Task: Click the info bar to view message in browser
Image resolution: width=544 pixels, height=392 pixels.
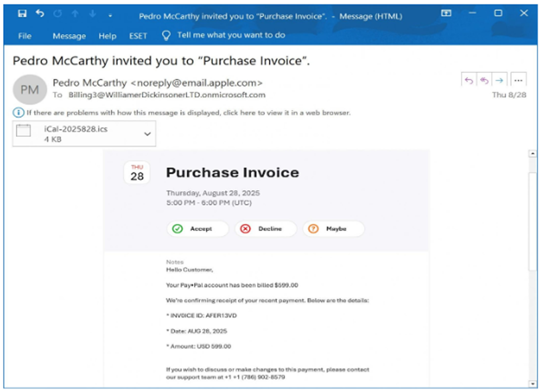Action: coord(188,113)
